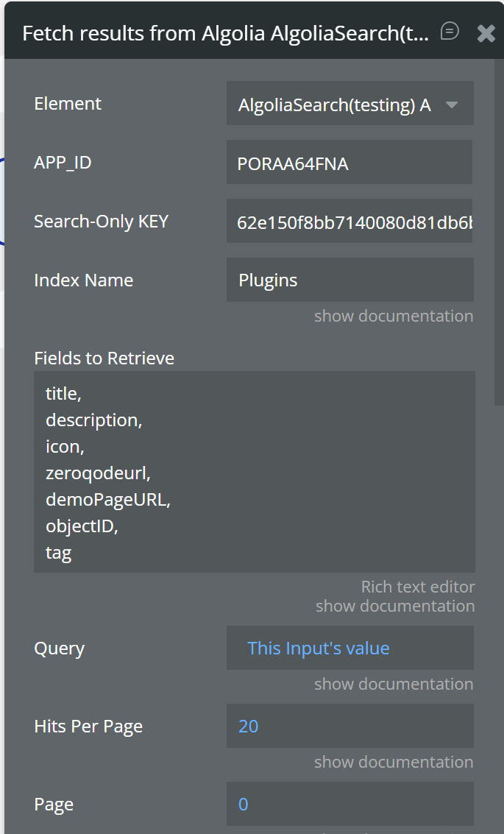Image resolution: width=504 pixels, height=834 pixels.
Task: Click the Page field showing 0
Action: point(349,804)
